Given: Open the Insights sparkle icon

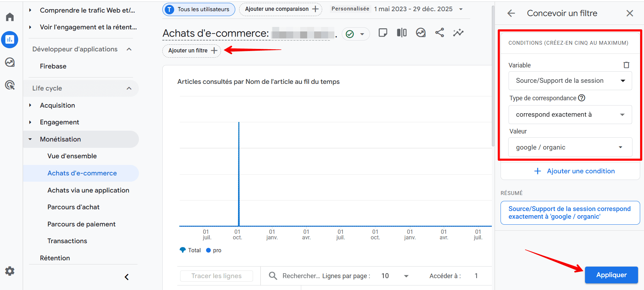Looking at the screenshot, I should (x=458, y=33).
